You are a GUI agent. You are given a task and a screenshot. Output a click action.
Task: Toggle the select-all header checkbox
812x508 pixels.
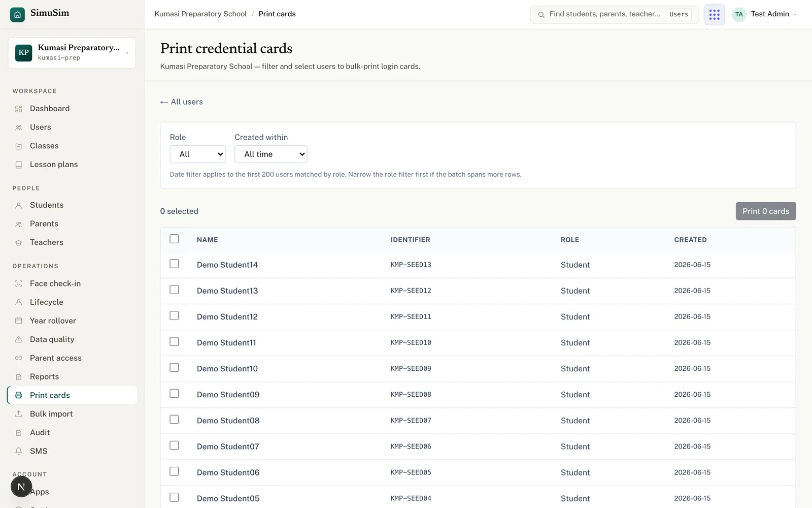pos(174,239)
